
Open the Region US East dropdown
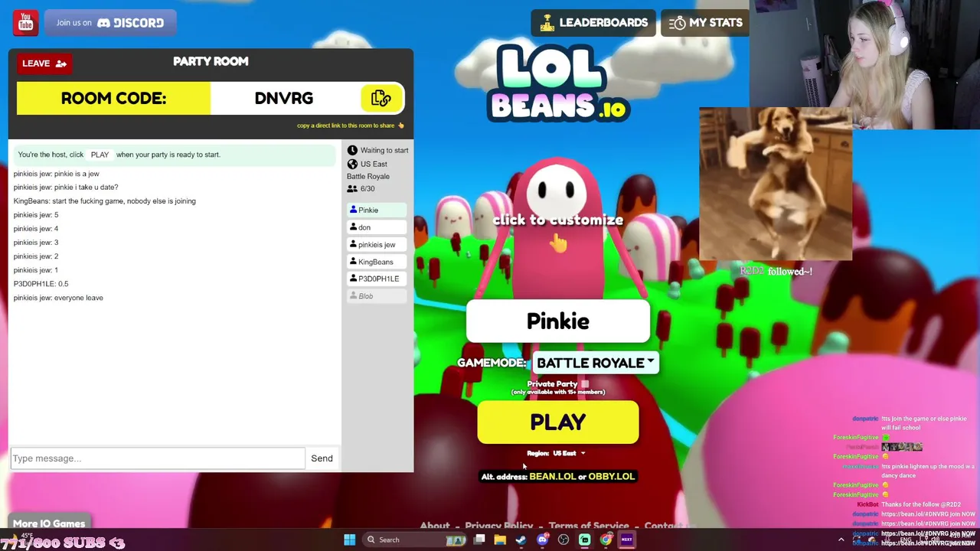point(568,453)
